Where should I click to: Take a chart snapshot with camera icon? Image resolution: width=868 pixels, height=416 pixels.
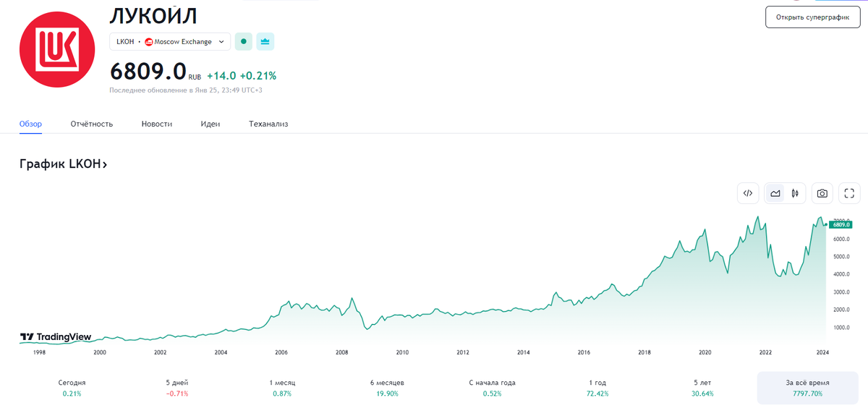[822, 193]
